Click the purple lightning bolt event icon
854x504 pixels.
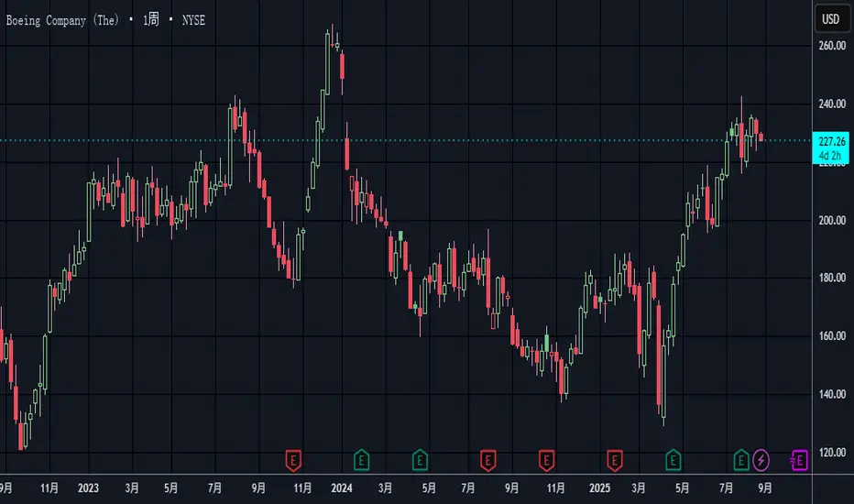(763, 457)
